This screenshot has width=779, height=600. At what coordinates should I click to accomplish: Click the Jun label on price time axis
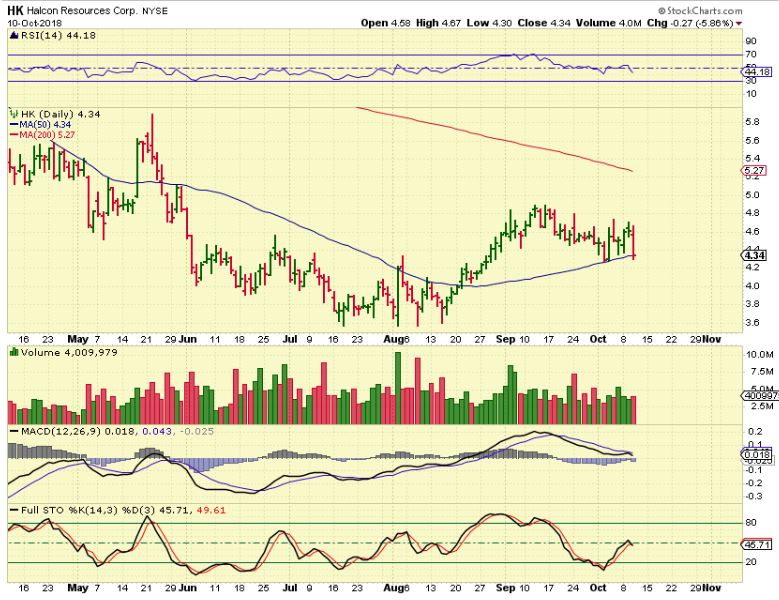(188, 339)
